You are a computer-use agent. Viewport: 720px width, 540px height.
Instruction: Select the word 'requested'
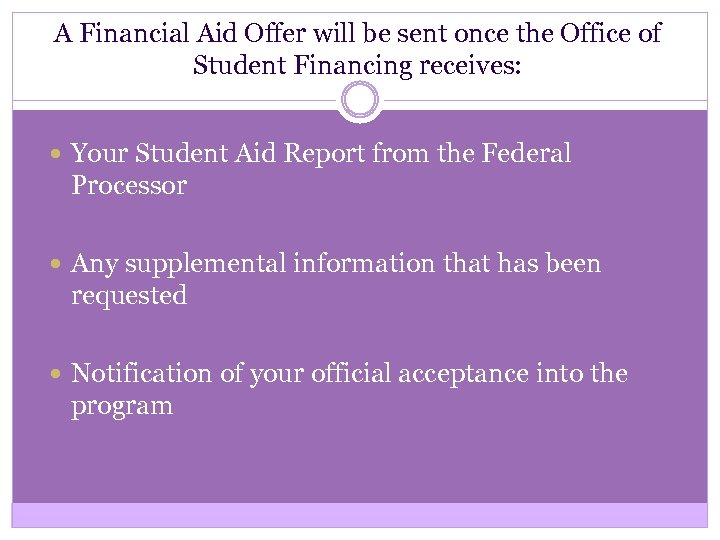pos(129,296)
